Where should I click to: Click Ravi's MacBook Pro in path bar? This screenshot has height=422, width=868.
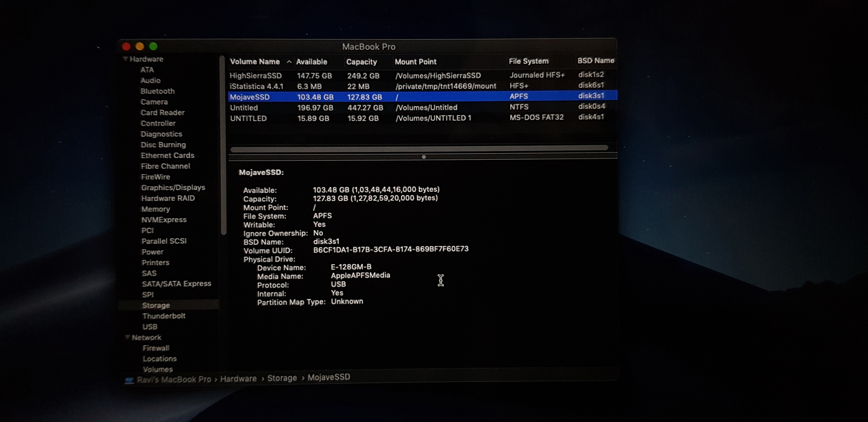(x=174, y=380)
